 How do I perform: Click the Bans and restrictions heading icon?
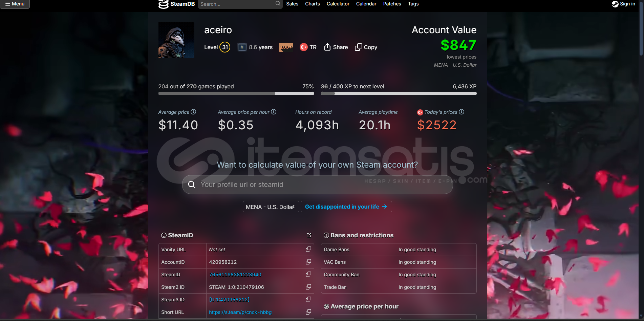326,235
